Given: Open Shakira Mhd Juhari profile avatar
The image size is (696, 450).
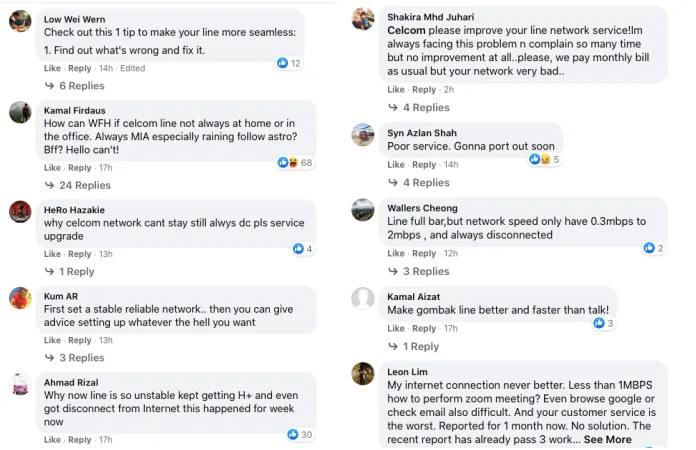Looking at the screenshot, I should tap(363, 20).
